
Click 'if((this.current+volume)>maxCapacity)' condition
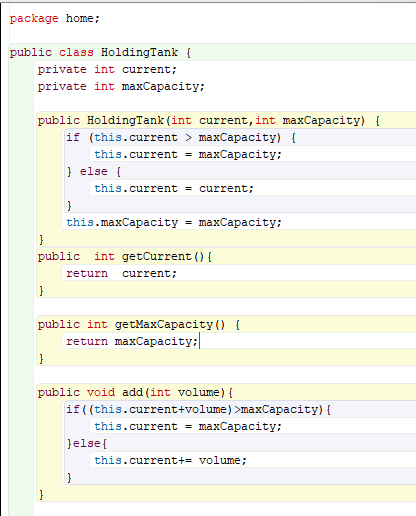[198, 409]
